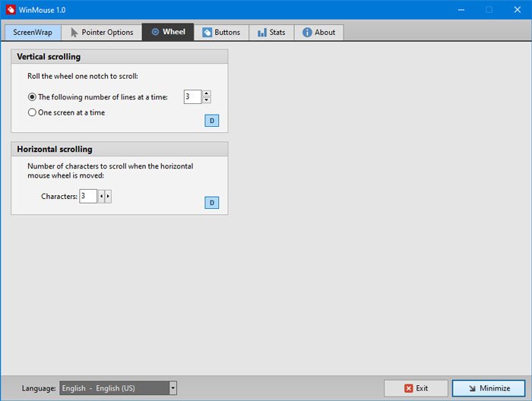Click the 'Language:' label
Image resolution: width=532 pixels, height=401 pixels.
click(x=39, y=388)
